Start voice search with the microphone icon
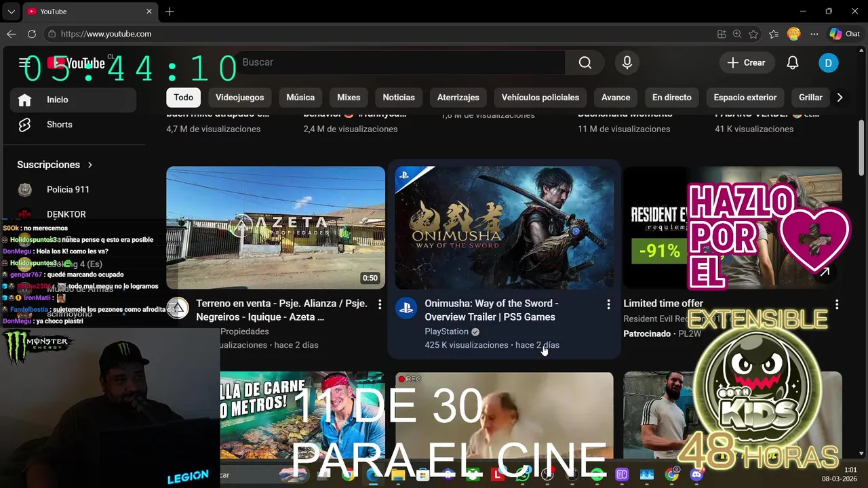 tap(627, 62)
